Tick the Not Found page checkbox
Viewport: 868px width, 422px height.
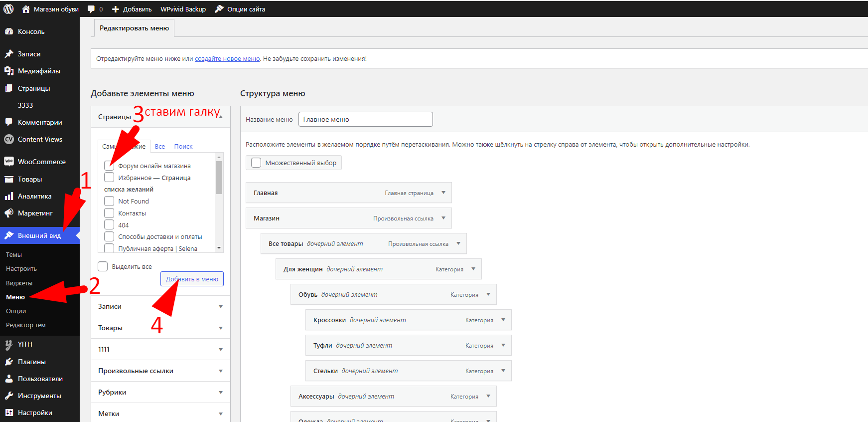(109, 201)
